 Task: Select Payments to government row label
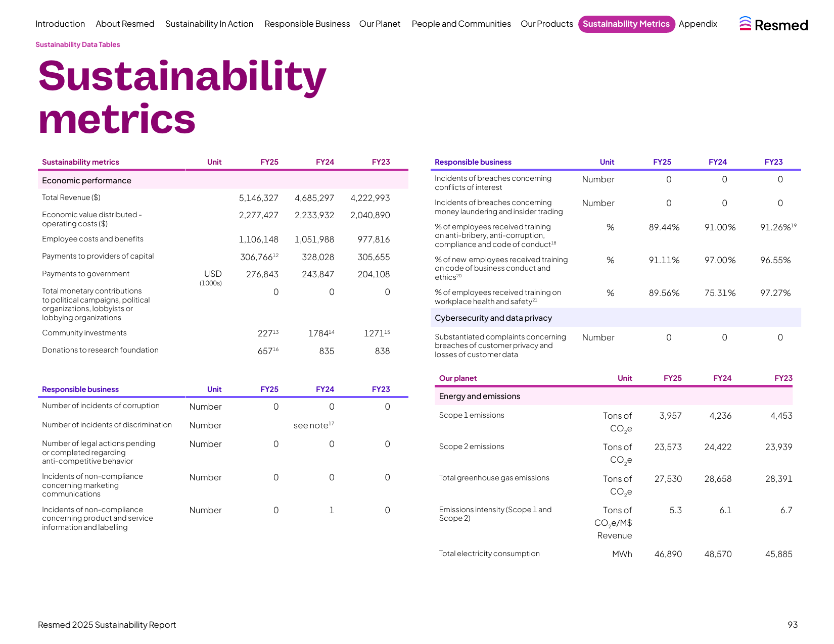tap(85, 274)
